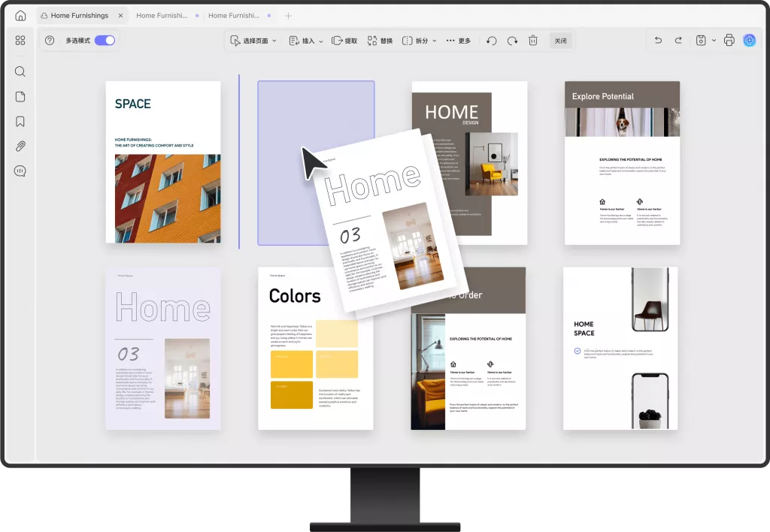
Task: Open the search panel in sidebar
Action: point(20,72)
